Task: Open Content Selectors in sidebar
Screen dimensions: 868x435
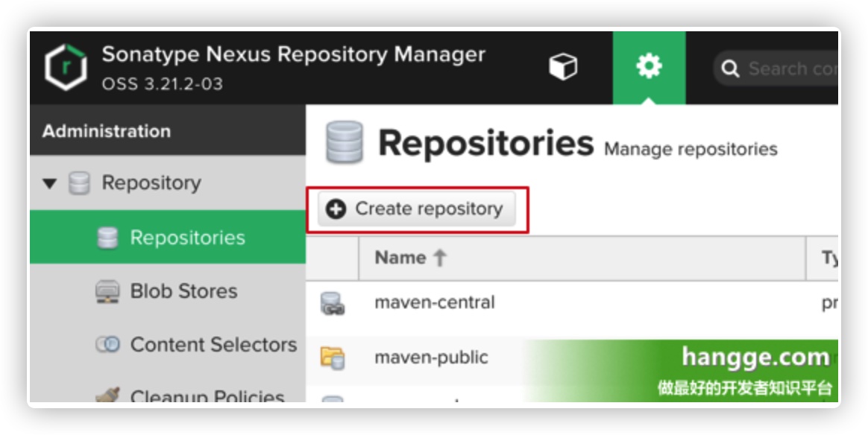Action: click(168, 344)
